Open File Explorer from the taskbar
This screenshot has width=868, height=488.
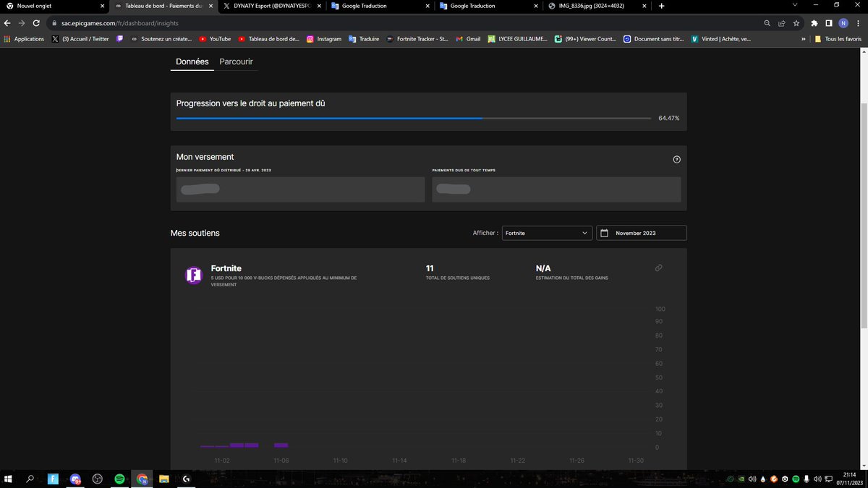point(164,479)
